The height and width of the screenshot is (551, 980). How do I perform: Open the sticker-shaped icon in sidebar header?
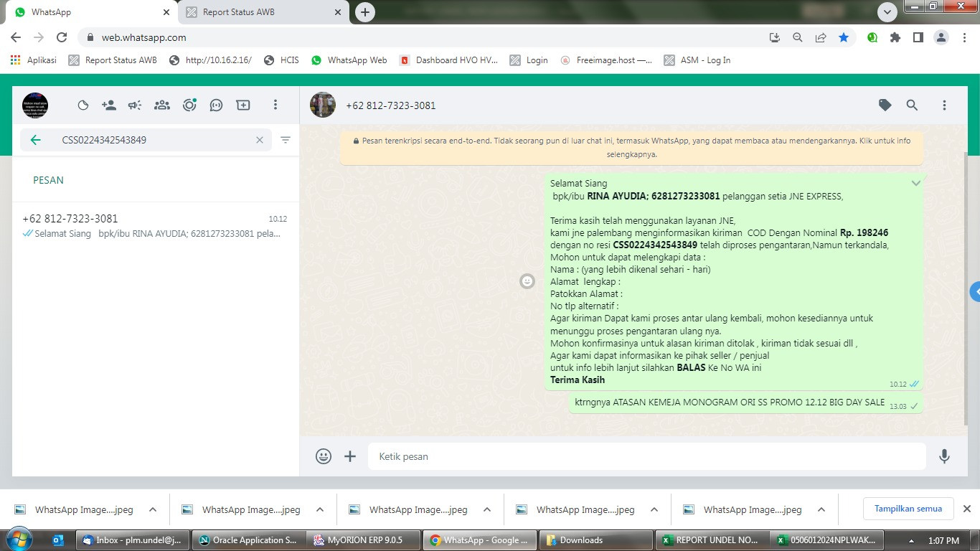tap(83, 105)
